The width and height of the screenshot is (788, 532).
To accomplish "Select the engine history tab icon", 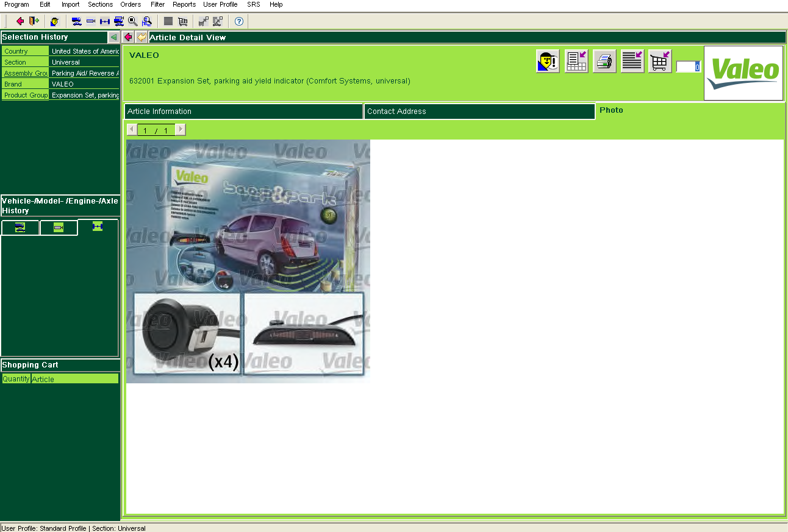I will [x=59, y=228].
